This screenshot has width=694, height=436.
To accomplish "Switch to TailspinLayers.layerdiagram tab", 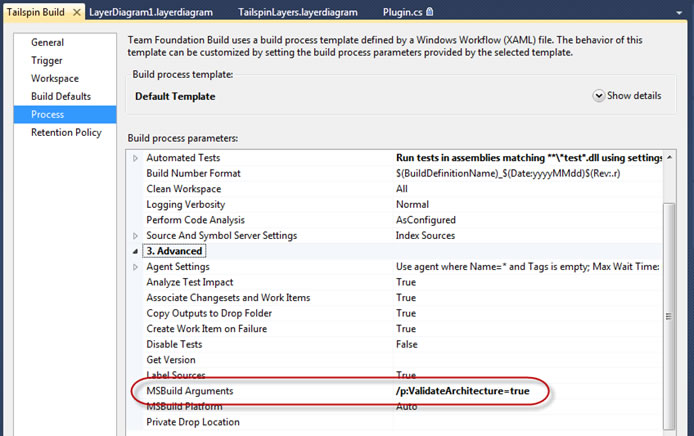I will pyautogui.click(x=298, y=12).
